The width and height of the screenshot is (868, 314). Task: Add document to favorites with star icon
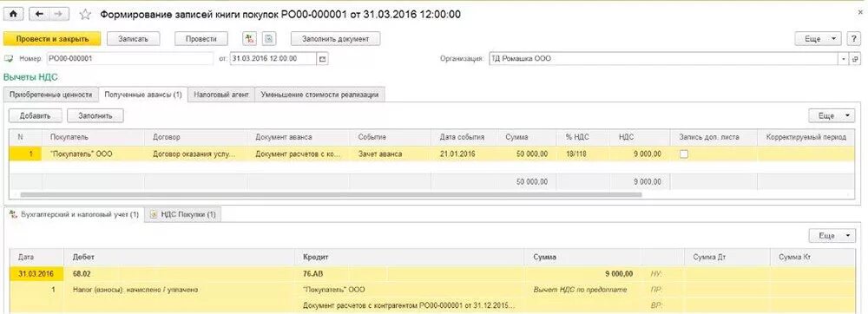[x=85, y=15]
